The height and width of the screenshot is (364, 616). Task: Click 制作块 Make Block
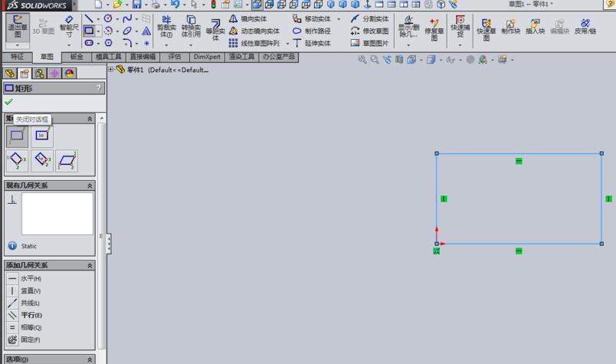511,27
